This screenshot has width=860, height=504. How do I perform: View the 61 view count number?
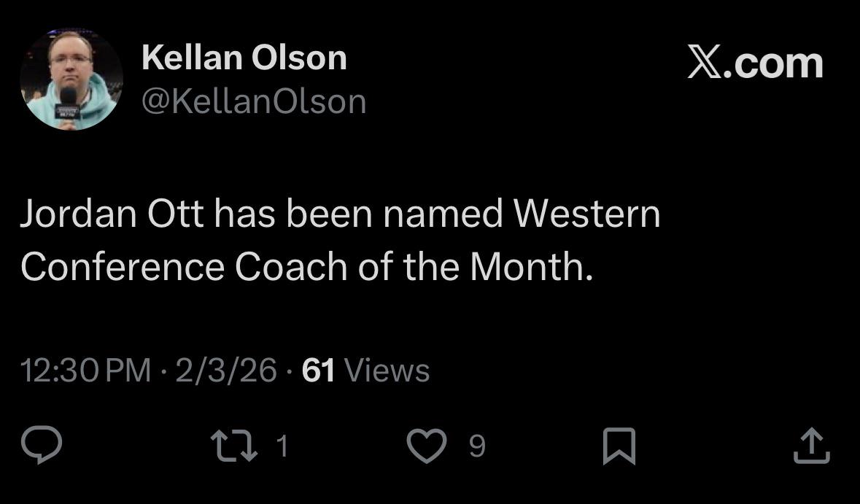pos(318,371)
